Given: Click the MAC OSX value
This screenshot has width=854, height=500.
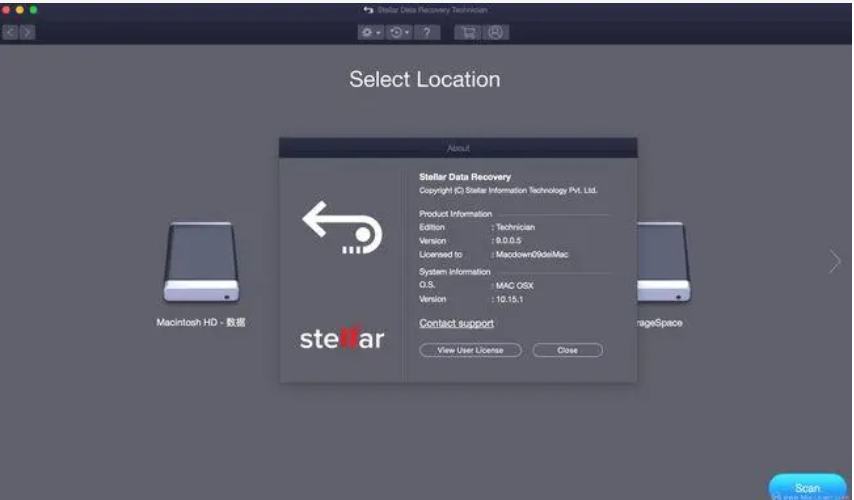Looking at the screenshot, I should [x=515, y=285].
